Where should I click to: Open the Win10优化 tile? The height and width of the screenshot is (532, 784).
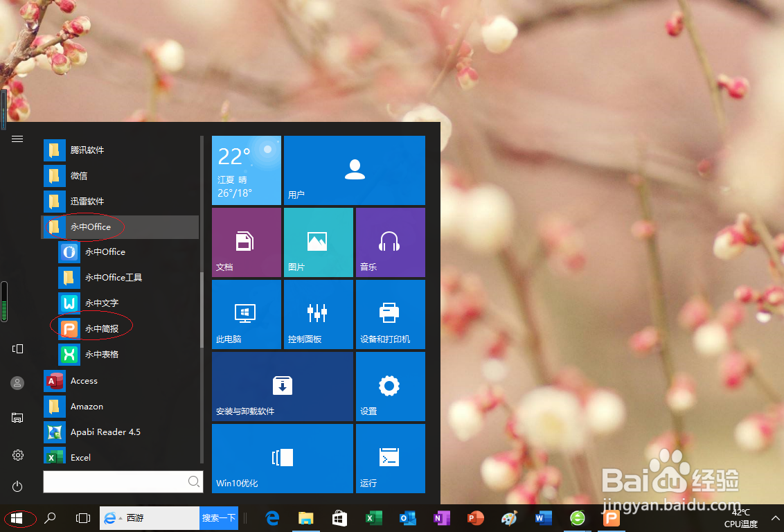pos(283,459)
